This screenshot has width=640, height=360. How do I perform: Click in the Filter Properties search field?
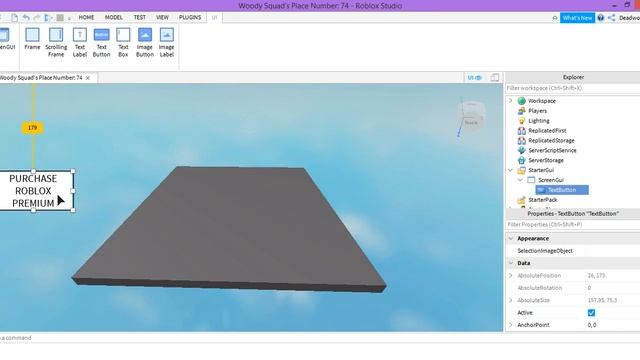pos(573,224)
